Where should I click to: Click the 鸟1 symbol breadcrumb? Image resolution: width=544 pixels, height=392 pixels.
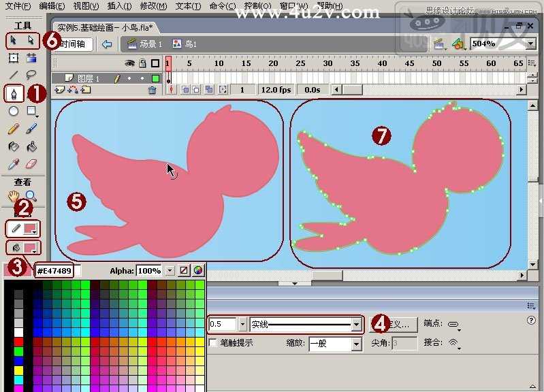[185, 44]
